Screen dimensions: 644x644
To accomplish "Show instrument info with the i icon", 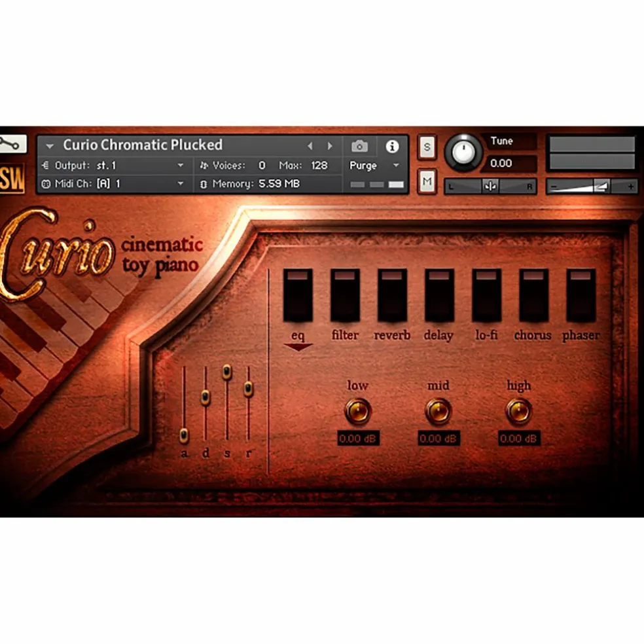I will [x=392, y=146].
